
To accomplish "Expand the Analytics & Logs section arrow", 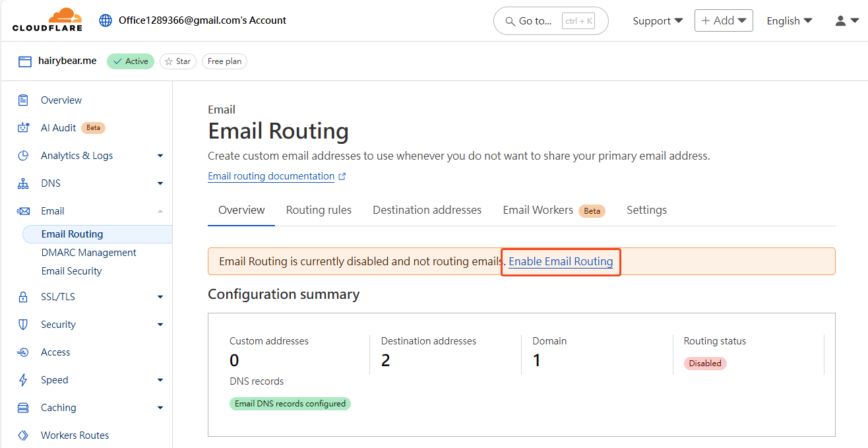I will (160, 156).
